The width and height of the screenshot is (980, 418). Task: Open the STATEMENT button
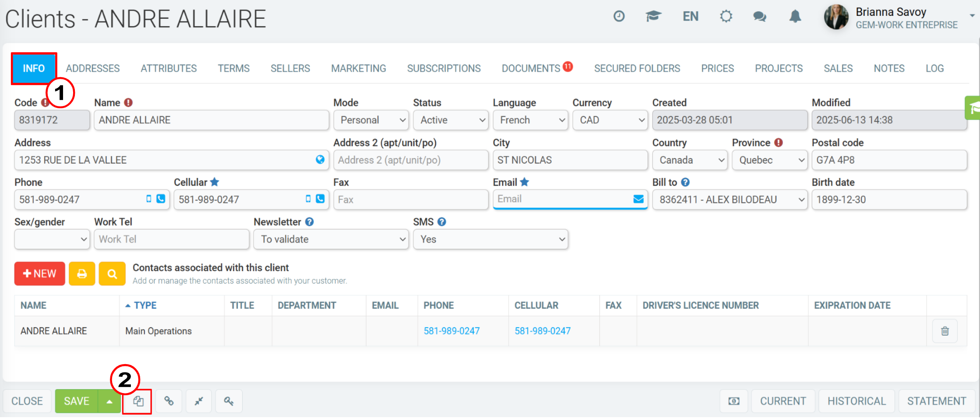coord(937,401)
